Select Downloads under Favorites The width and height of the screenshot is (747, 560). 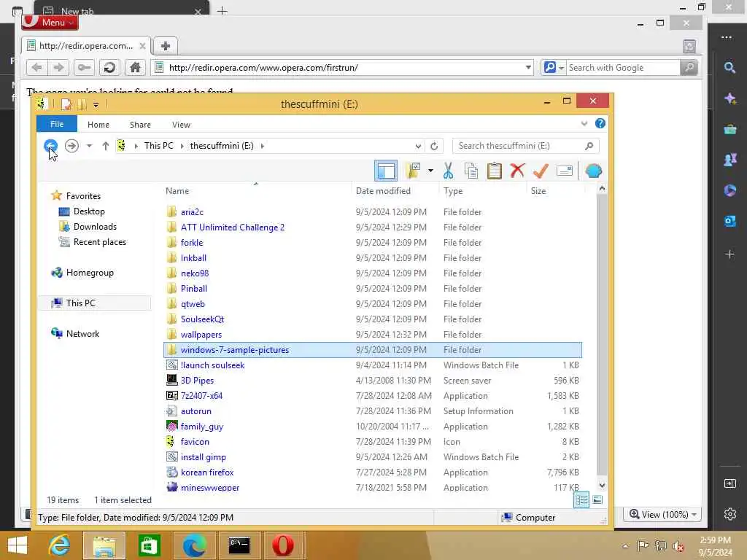(x=95, y=227)
